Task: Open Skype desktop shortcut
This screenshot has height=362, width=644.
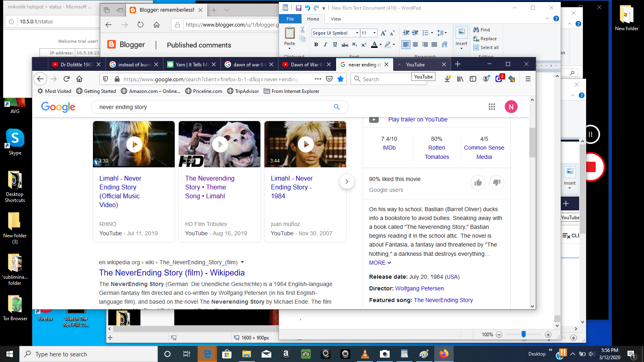Action: click(x=15, y=142)
